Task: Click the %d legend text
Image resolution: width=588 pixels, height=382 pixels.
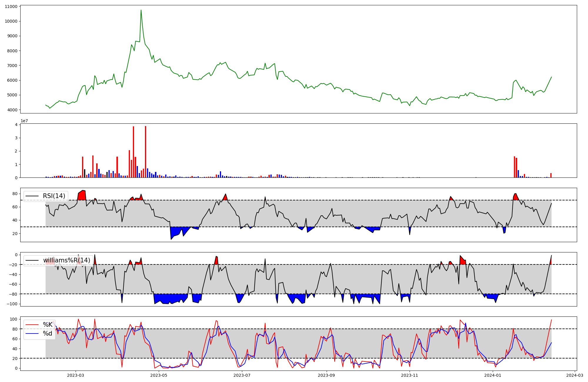Action: pyautogui.click(x=48, y=334)
